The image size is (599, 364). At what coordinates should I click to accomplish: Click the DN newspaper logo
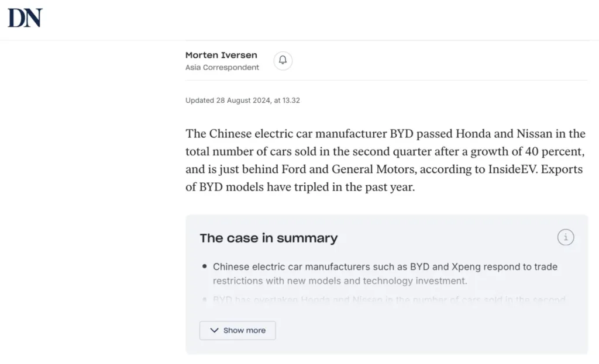(x=25, y=18)
